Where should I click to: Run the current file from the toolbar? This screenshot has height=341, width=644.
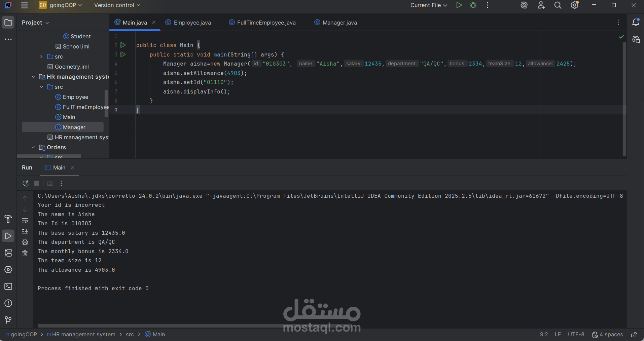(x=459, y=5)
